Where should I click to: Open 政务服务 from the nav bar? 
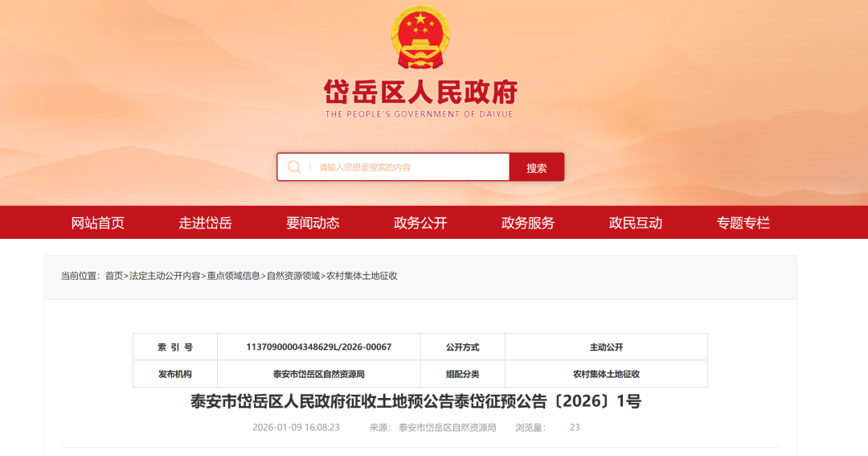[x=528, y=223]
